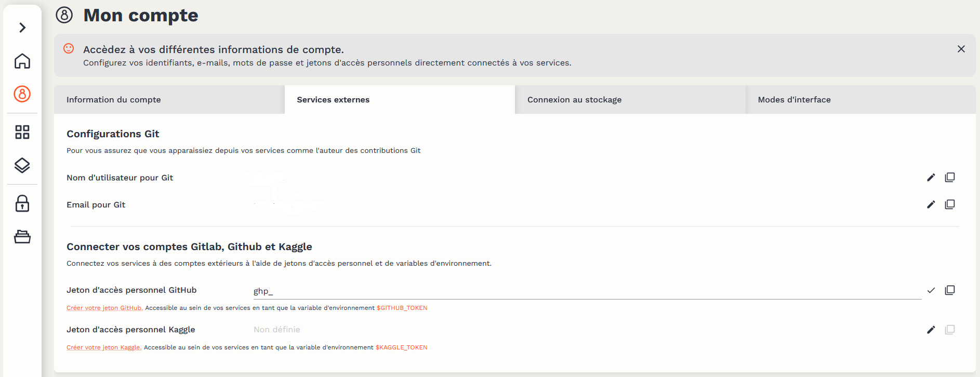980x377 pixels.
Task: Open the account icon in sidebar
Action: 22,94
